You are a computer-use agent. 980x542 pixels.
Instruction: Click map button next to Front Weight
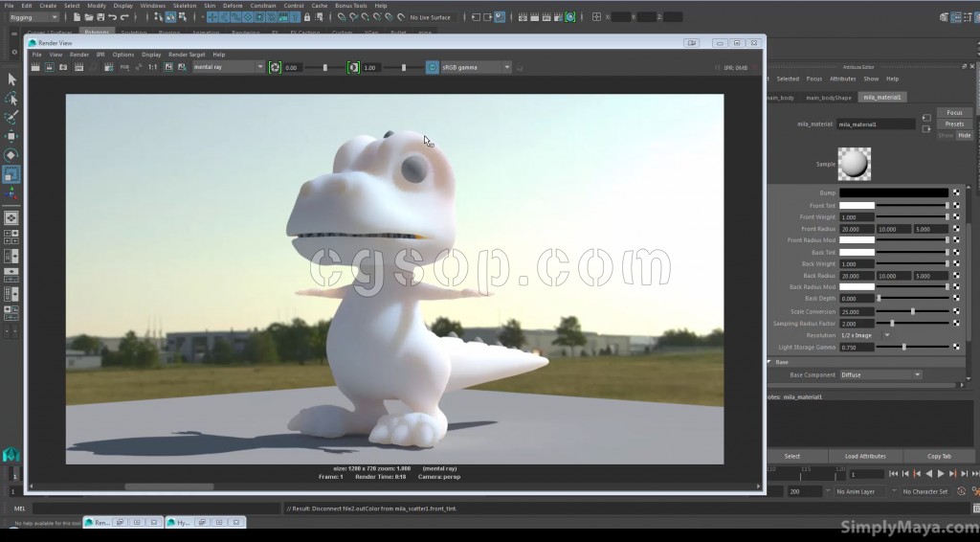[956, 217]
